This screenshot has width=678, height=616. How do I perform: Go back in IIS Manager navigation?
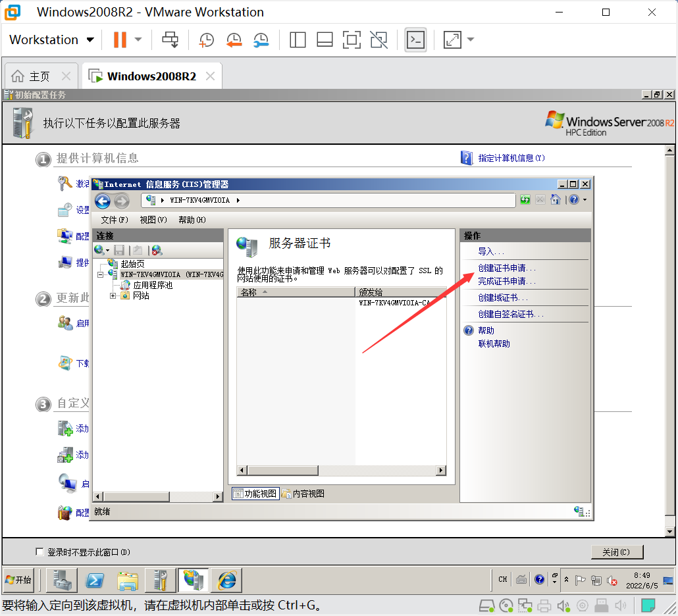[103, 201]
